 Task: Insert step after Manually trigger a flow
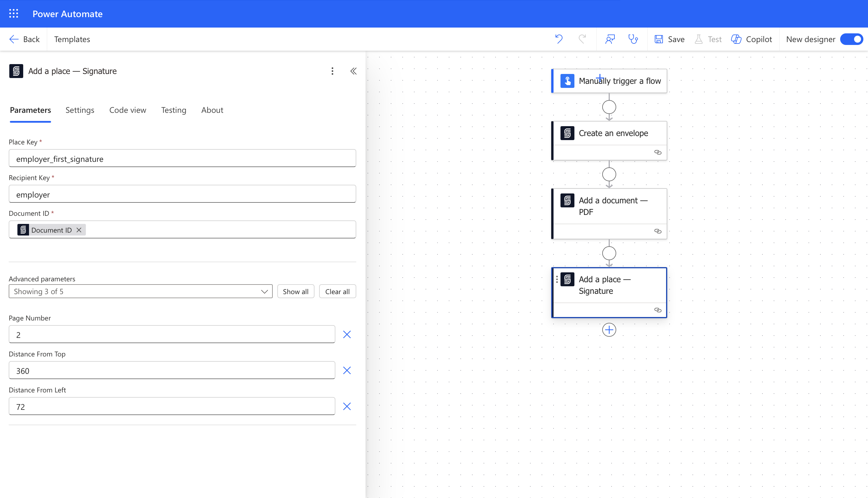click(x=609, y=107)
